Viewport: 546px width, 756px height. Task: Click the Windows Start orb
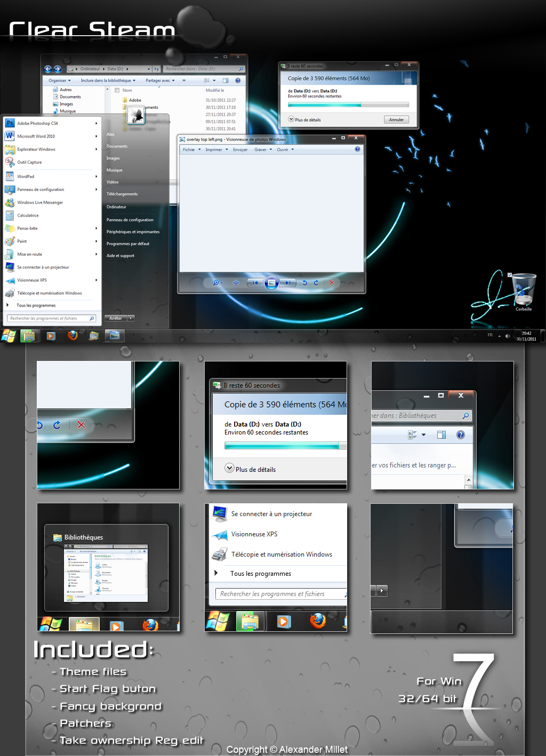pyautogui.click(x=9, y=335)
